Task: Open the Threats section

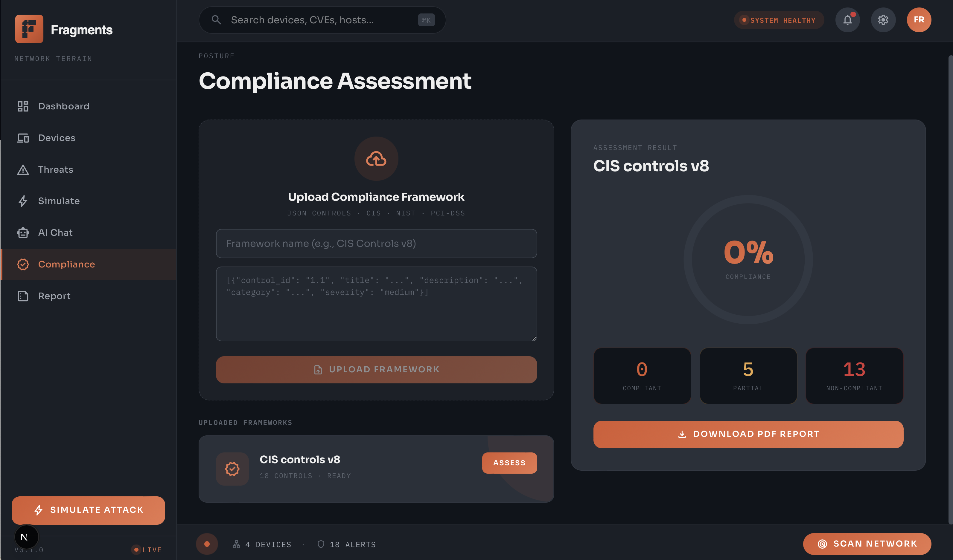Action: pos(56,170)
